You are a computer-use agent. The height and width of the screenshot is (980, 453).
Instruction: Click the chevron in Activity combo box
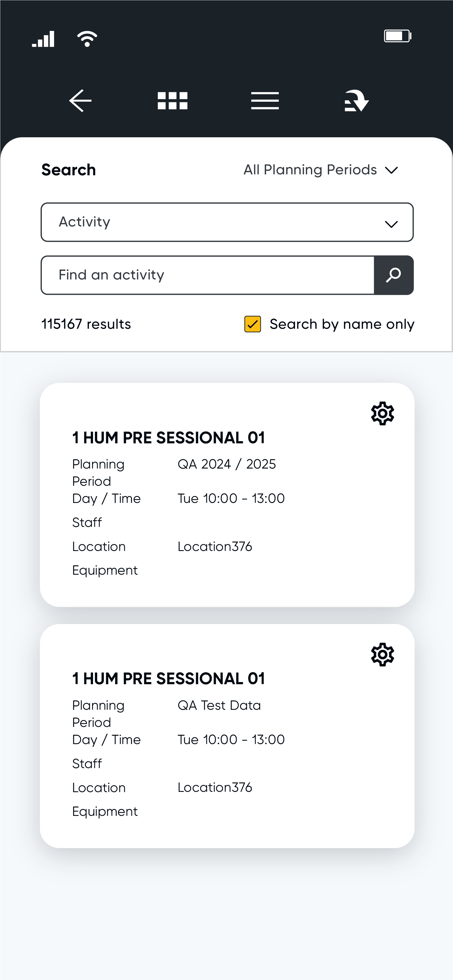[x=391, y=224]
